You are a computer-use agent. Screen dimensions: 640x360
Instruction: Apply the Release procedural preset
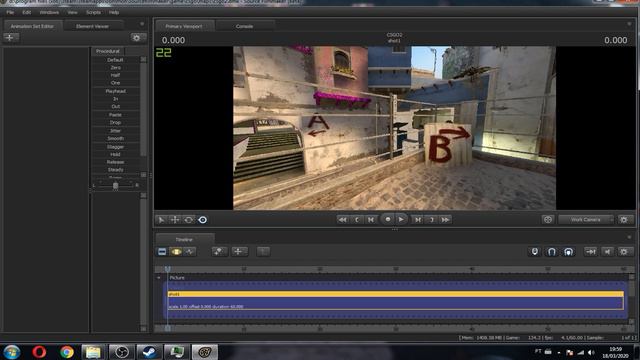pos(116,162)
